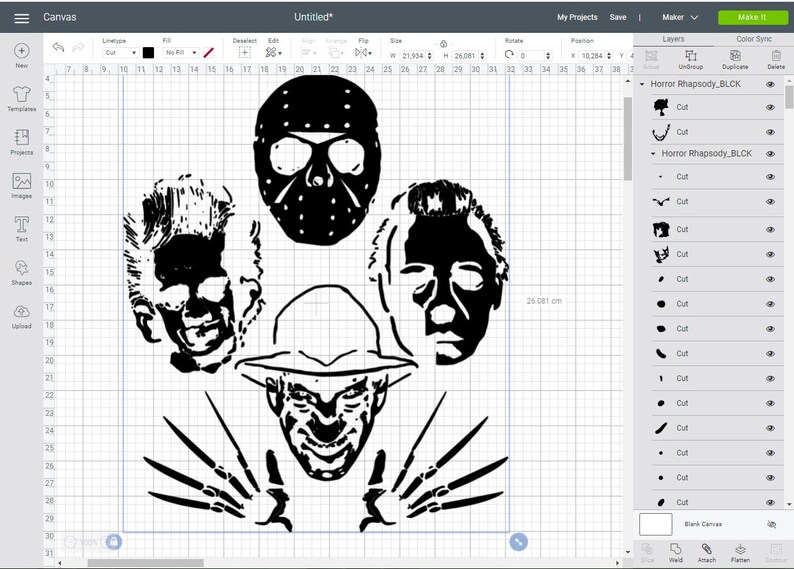
Task: Click the width input field
Action: 413,56
